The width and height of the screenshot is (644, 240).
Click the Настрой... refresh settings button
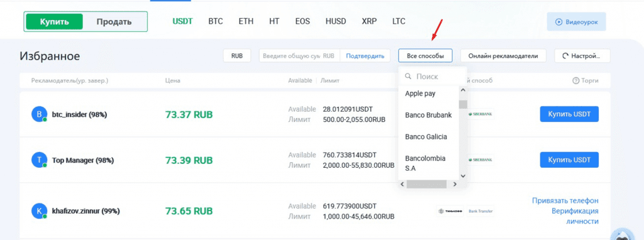(x=582, y=56)
